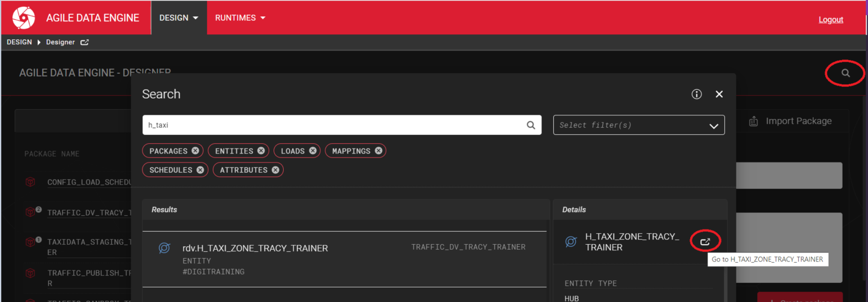
Task: Open the DESIGN dropdown menu
Action: (178, 18)
